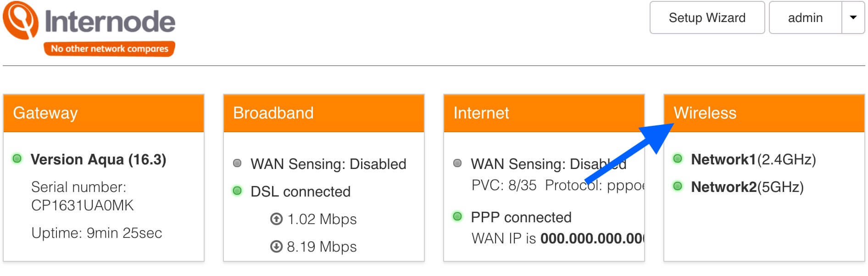Expand the admin dropdown arrow

coord(853,17)
